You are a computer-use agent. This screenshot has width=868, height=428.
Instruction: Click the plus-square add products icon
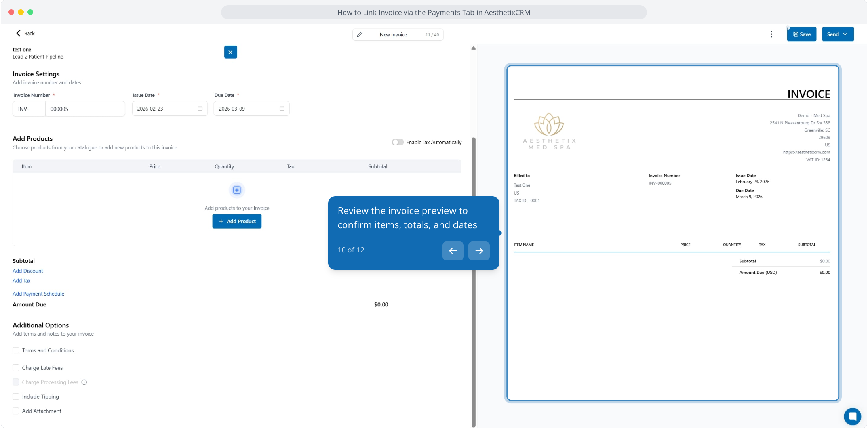pos(237,190)
